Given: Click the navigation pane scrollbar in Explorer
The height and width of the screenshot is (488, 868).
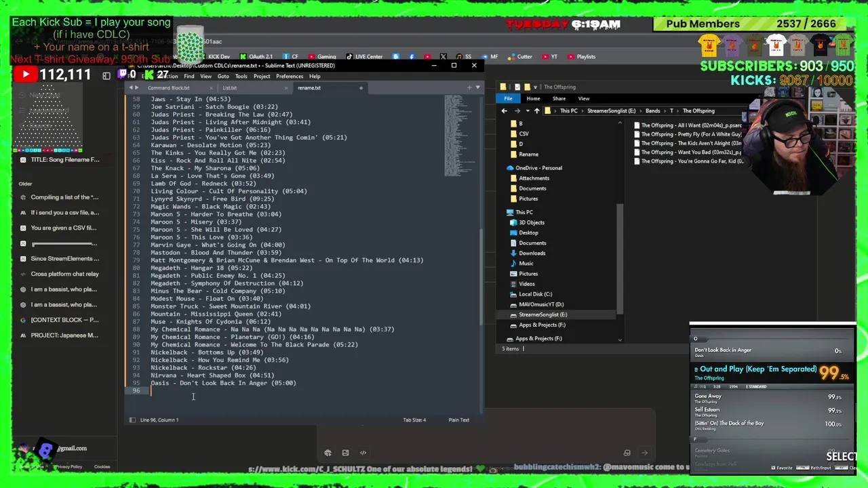Looking at the screenshot, I should pos(619,258).
